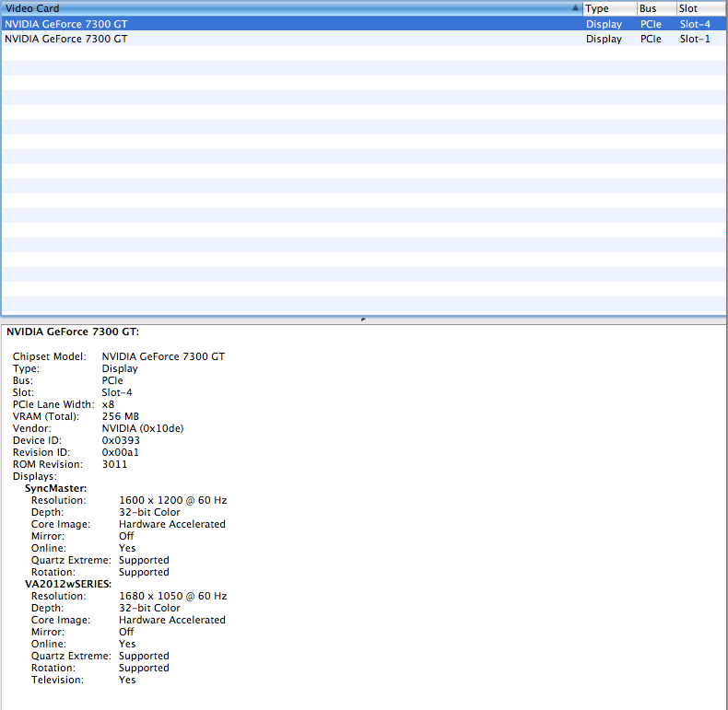Select the NVIDIA GeForce 7300 GT Slot-1 row

(363, 39)
